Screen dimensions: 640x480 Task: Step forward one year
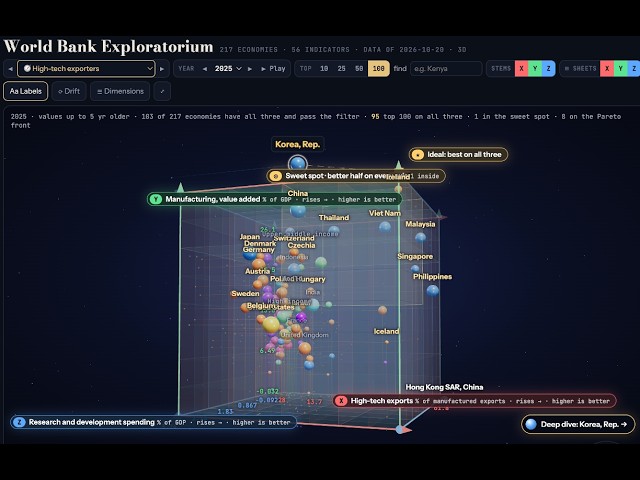pyautogui.click(x=250, y=69)
